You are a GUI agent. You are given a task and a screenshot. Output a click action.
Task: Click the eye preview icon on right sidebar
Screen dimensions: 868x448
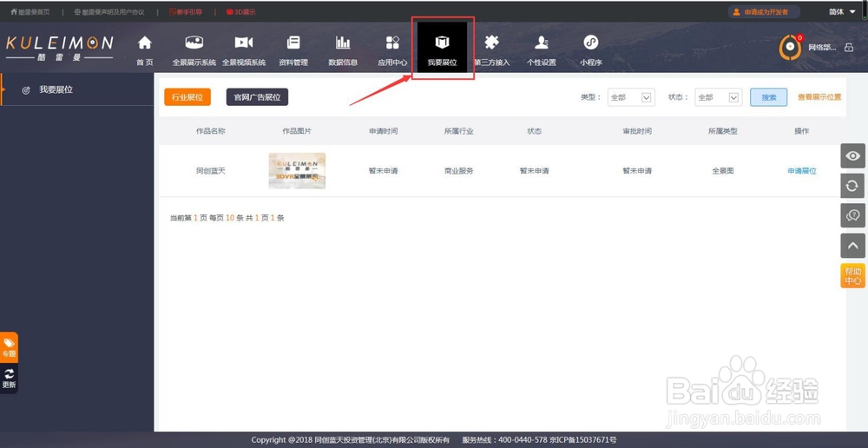(852, 155)
